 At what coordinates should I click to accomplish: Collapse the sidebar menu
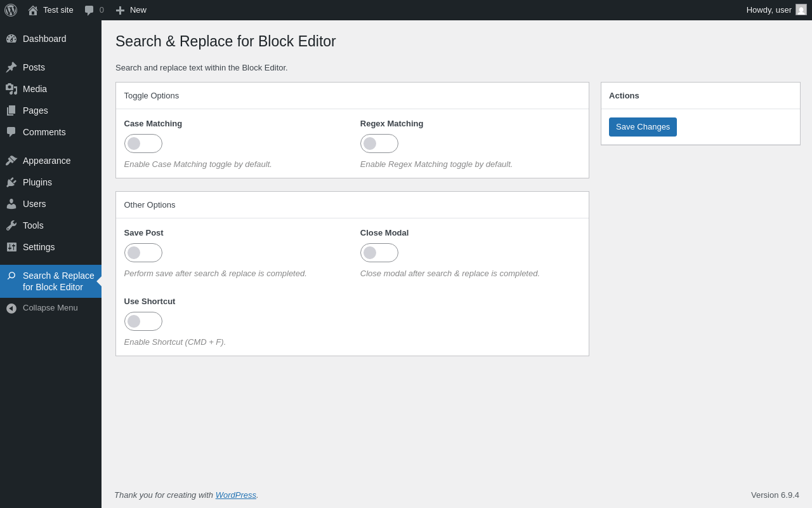51,308
